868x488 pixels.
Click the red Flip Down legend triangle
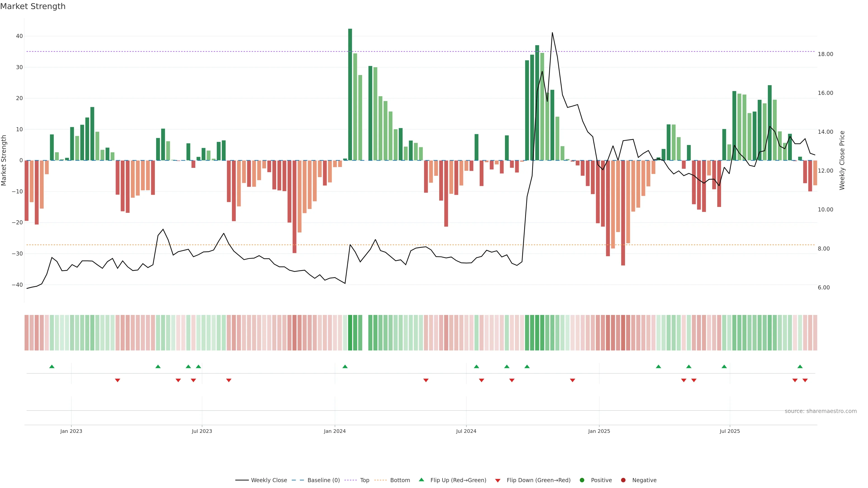click(498, 481)
